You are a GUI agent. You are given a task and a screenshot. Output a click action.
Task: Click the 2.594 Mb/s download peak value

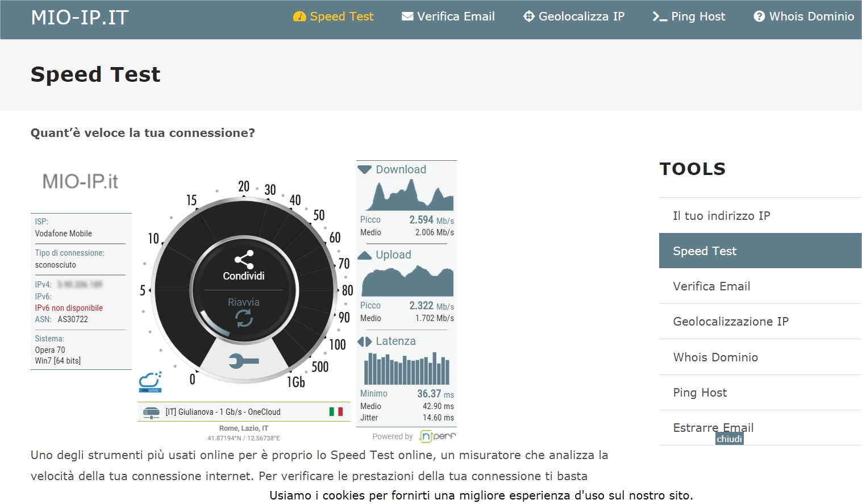click(x=431, y=220)
